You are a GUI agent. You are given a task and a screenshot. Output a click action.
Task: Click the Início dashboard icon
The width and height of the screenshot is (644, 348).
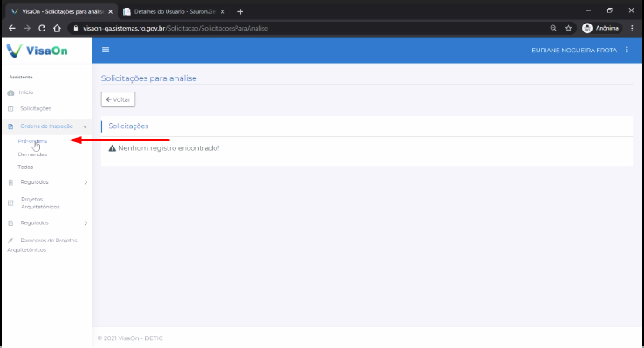[10, 92]
